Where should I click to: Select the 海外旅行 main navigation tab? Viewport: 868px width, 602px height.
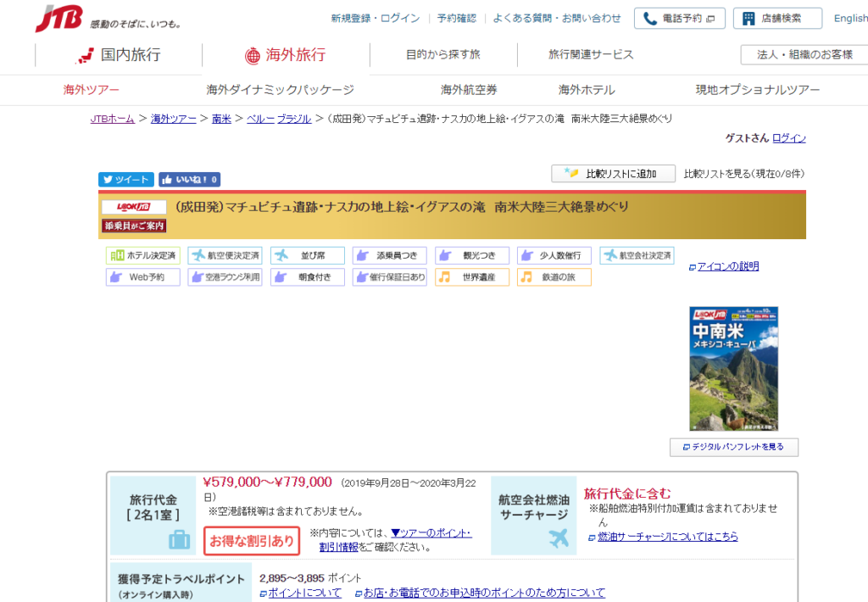(x=286, y=55)
